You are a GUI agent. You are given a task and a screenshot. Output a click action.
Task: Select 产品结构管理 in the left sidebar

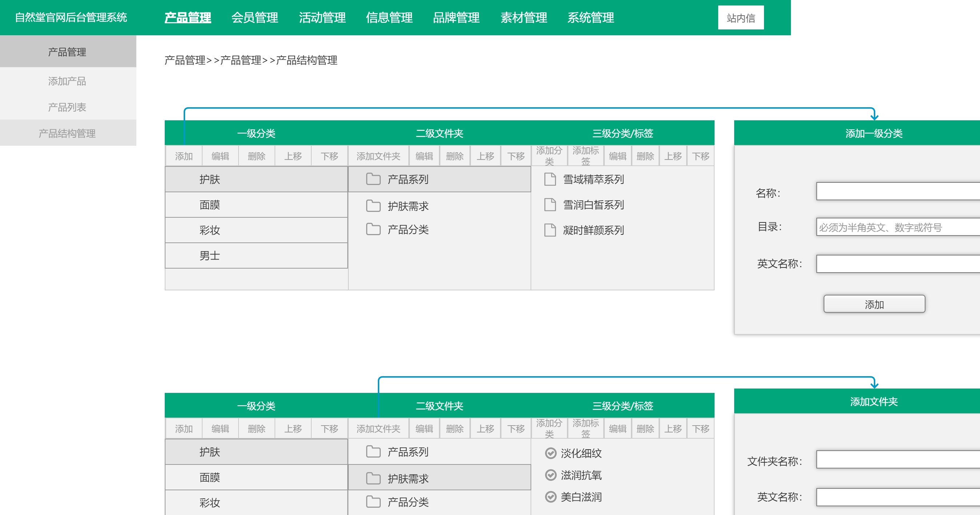(68, 133)
